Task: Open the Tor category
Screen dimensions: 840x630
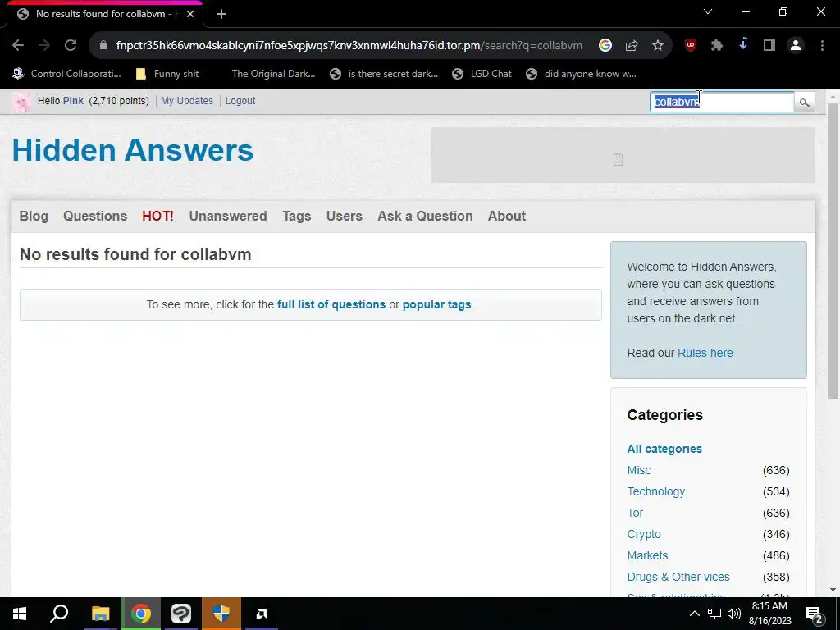Action: click(x=635, y=514)
